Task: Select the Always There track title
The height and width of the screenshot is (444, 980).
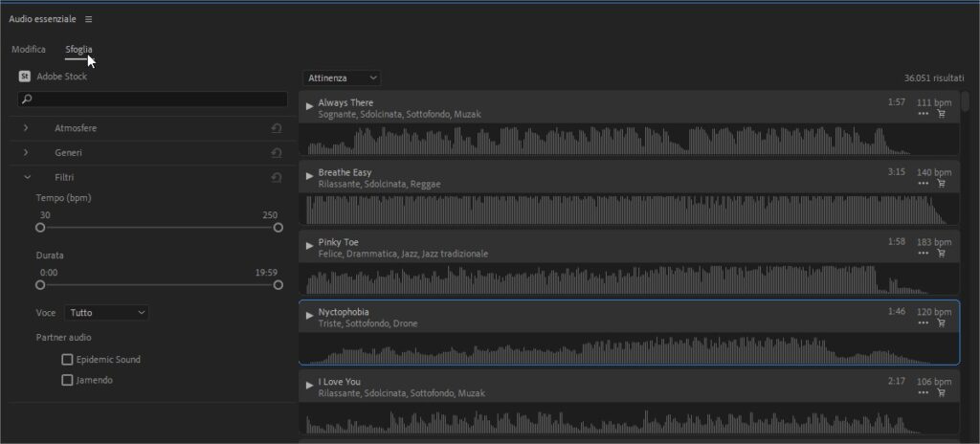Action: (x=345, y=102)
